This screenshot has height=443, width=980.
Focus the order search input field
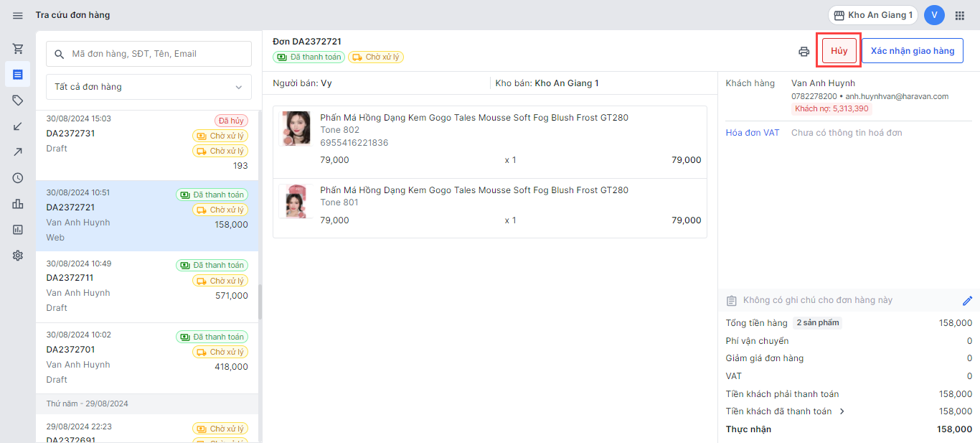(x=149, y=54)
